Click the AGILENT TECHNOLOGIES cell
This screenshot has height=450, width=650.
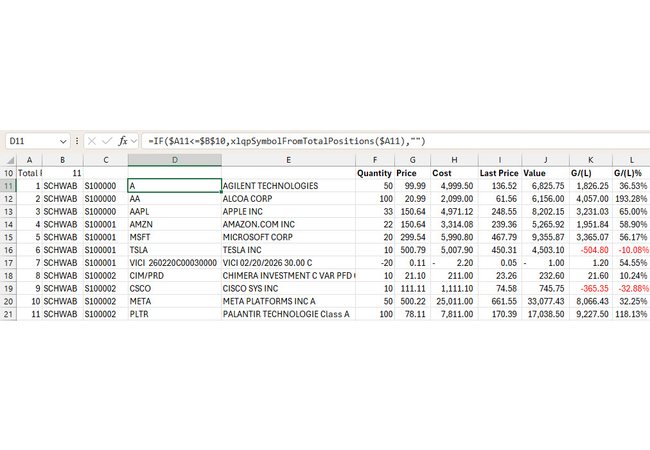[289, 186]
